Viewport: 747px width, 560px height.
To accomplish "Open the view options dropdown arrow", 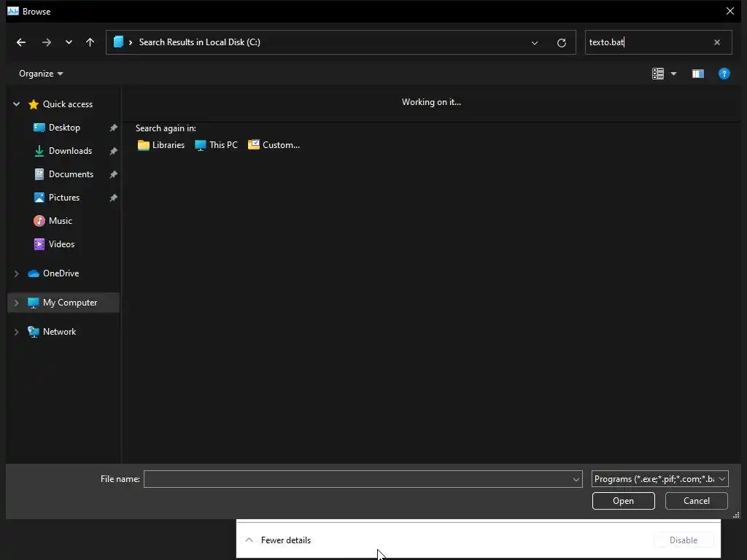I will coord(673,74).
